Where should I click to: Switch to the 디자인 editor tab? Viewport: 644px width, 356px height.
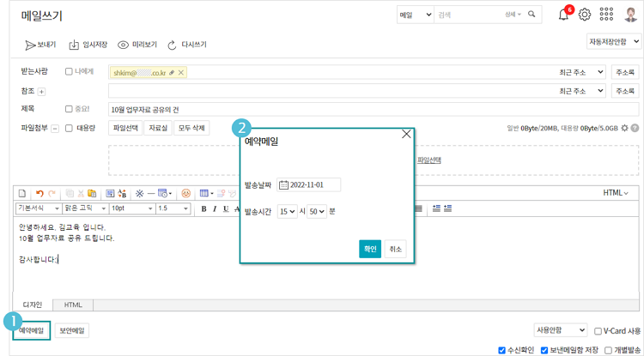pos(33,305)
